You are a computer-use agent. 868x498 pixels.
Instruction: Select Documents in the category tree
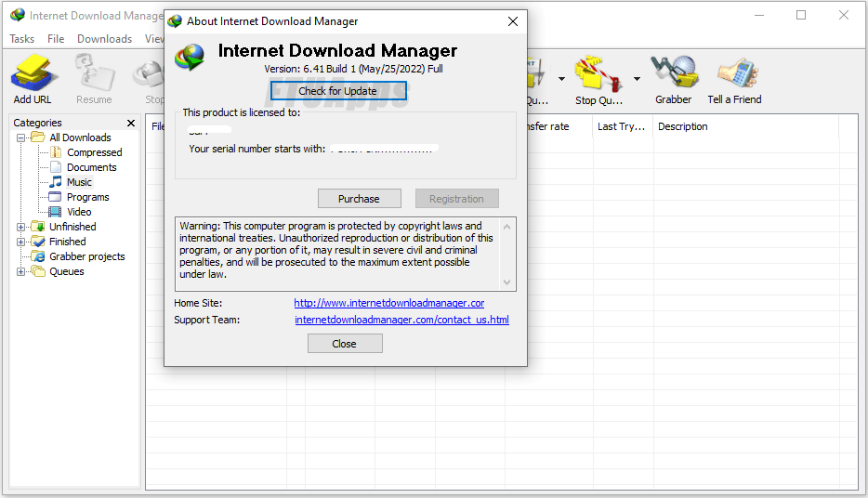pyautogui.click(x=92, y=167)
